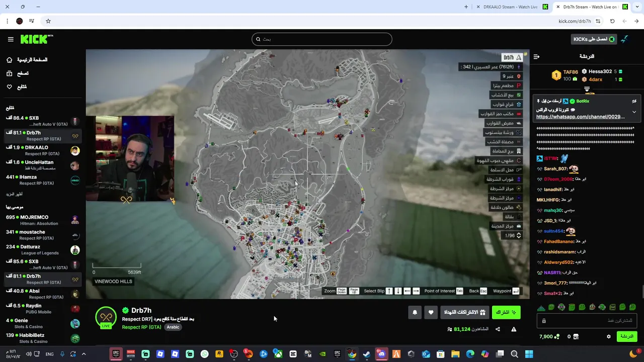644x362 pixels.
Task: Select the SXB channel in Following list
Action: pyautogui.click(x=43, y=121)
